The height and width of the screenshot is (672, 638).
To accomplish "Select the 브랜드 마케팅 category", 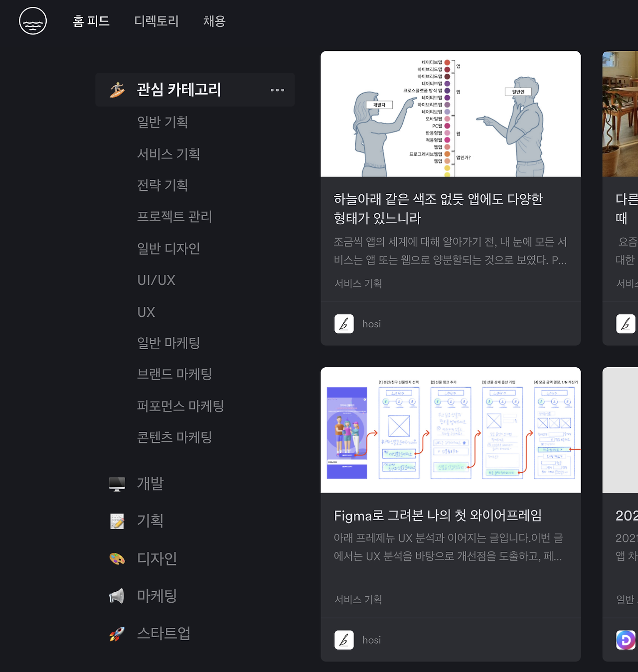I will [x=174, y=374].
